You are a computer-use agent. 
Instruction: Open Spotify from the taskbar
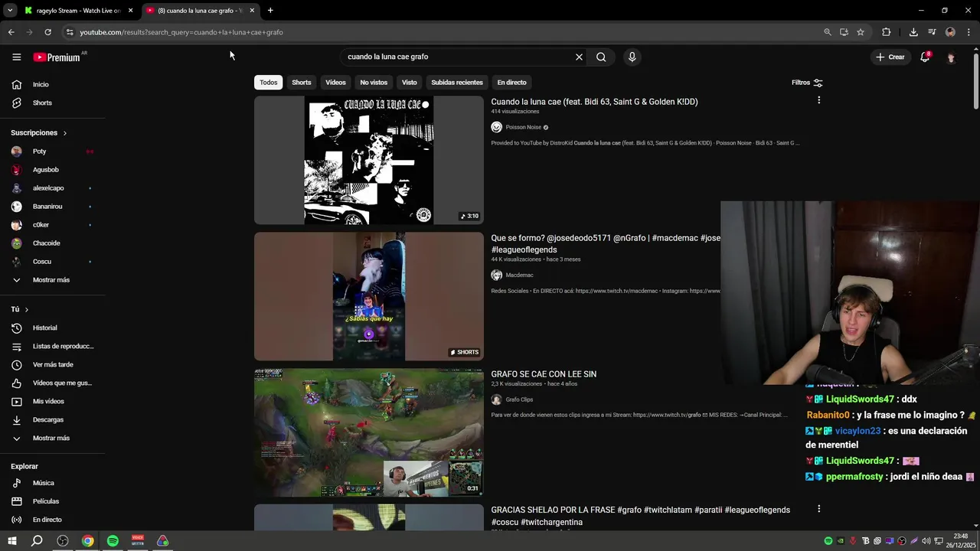pos(113,541)
